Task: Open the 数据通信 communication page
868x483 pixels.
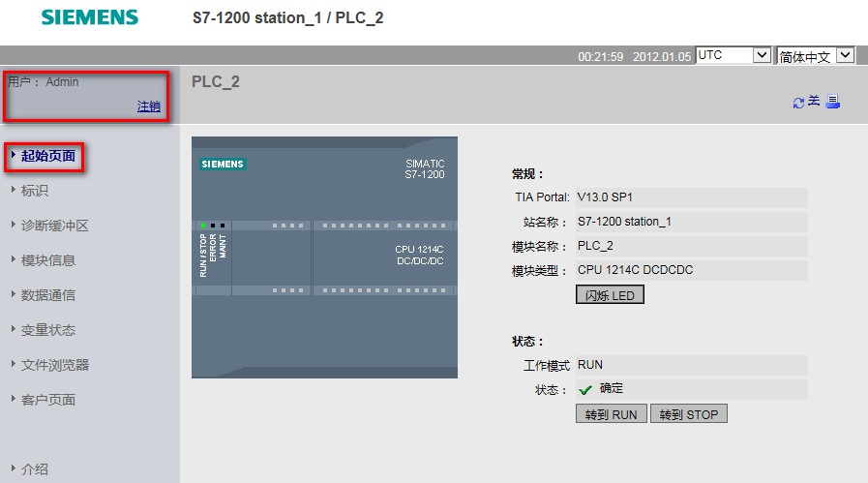Action: [48, 295]
